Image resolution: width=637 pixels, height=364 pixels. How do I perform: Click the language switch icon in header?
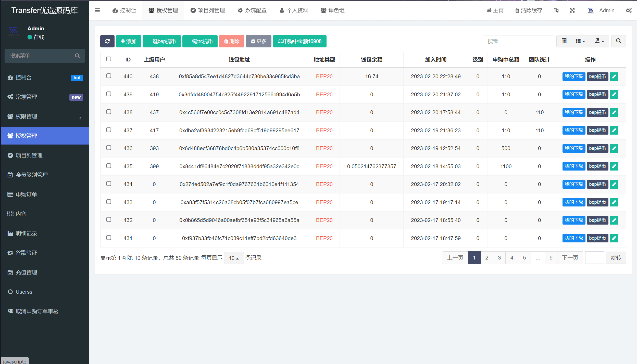click(x=556, y=10)
